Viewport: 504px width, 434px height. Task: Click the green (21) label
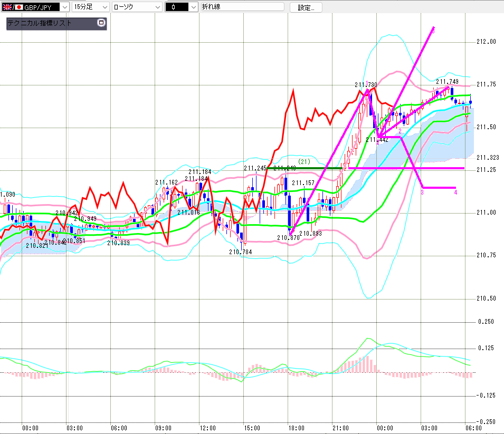304,161
